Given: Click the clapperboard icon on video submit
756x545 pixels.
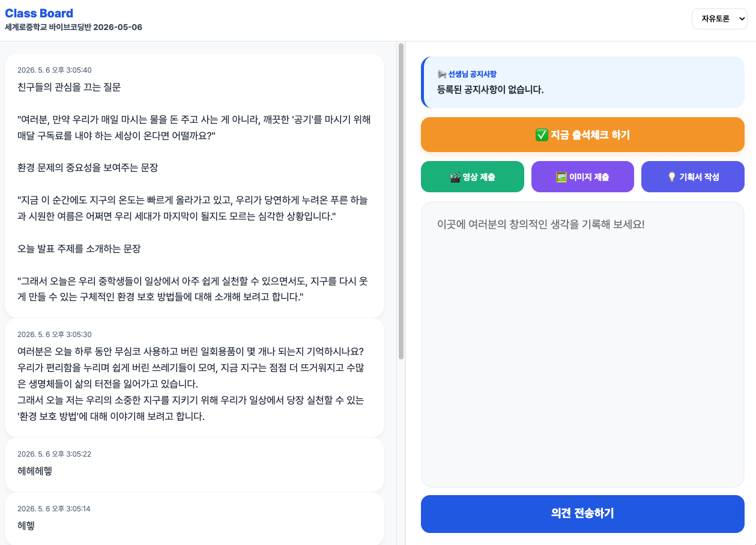Looking at the screenshot, I should pyautogui.click(x=455, y=177).
